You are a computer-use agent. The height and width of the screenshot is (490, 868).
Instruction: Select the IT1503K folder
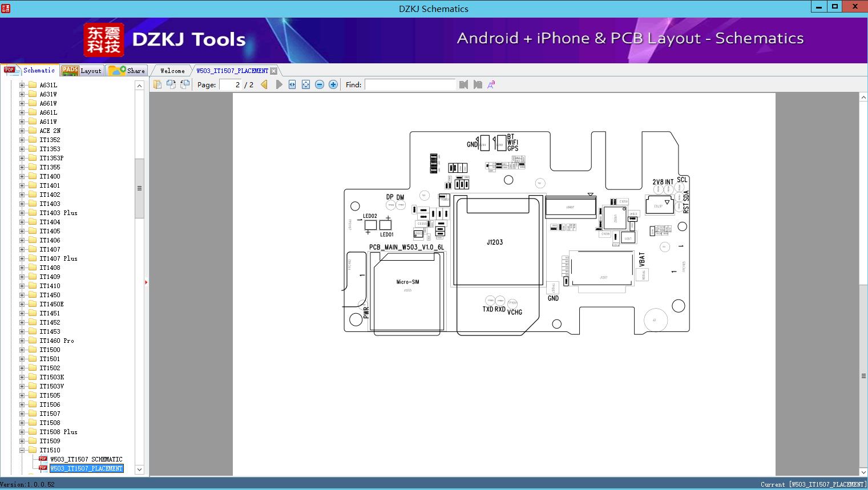52,377
